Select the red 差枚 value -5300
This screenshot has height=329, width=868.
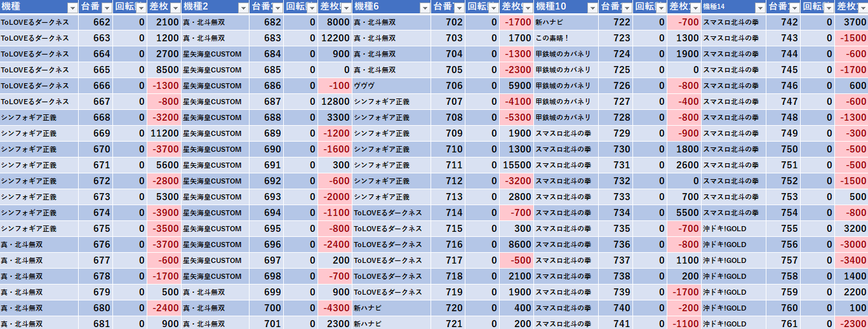[x=516, y=117]
